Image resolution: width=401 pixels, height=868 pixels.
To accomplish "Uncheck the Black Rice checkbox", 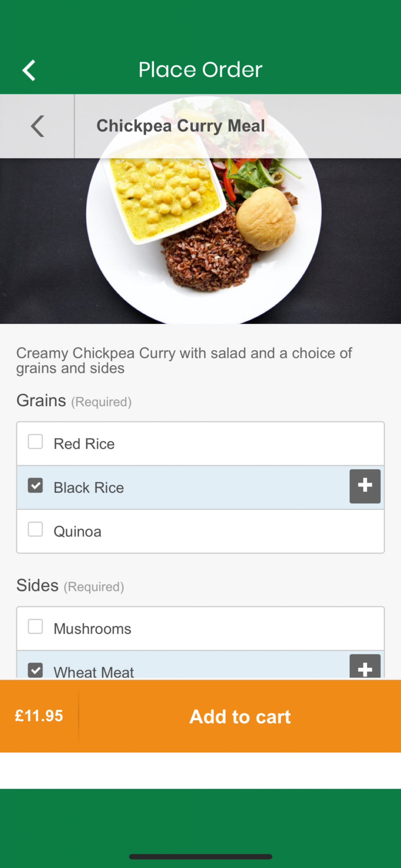I will (x=35, y=486).
